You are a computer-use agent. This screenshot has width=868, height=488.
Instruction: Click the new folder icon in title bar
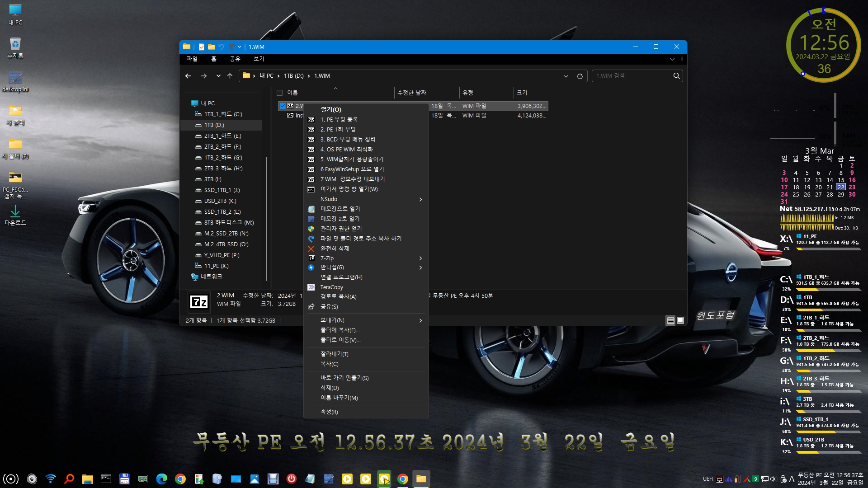pos(211,47)
